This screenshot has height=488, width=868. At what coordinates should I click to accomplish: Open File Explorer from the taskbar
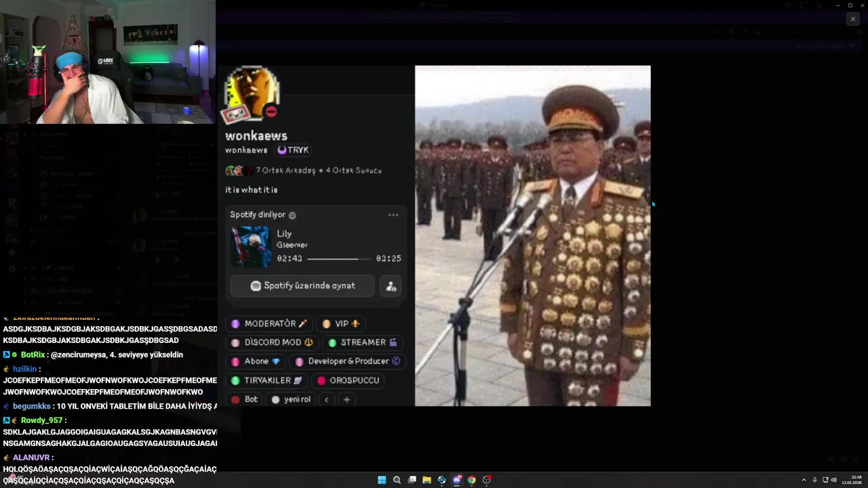click(x=427, y=480)
